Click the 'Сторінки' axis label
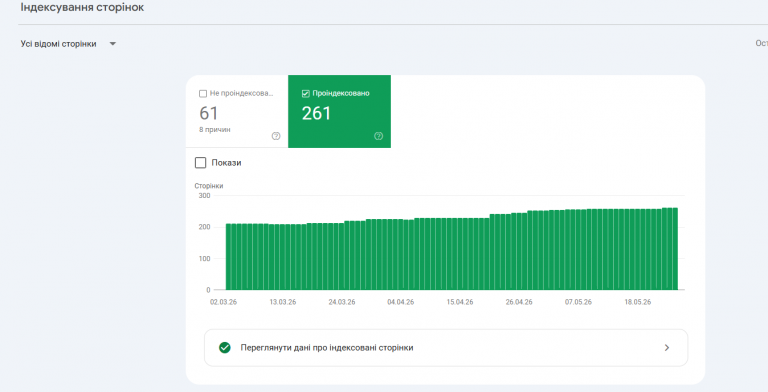The height and width of the screenshot is (392, 768). 209,186
